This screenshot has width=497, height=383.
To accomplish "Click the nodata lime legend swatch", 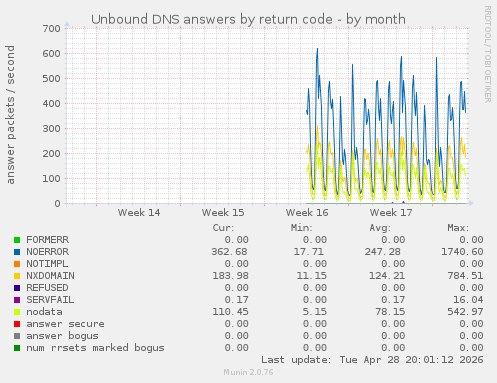I will pyautogui.click(x=17, y=312).
